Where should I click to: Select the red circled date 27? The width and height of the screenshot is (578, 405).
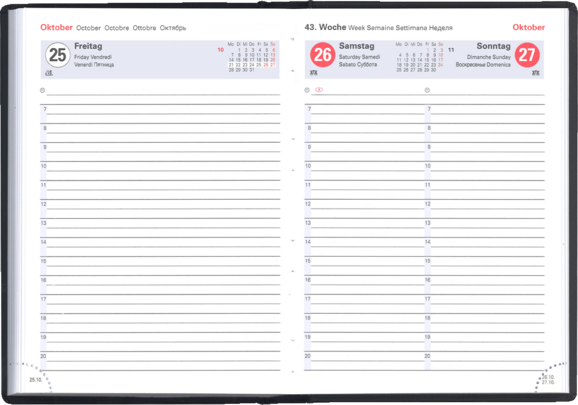(x=527, y=55)
